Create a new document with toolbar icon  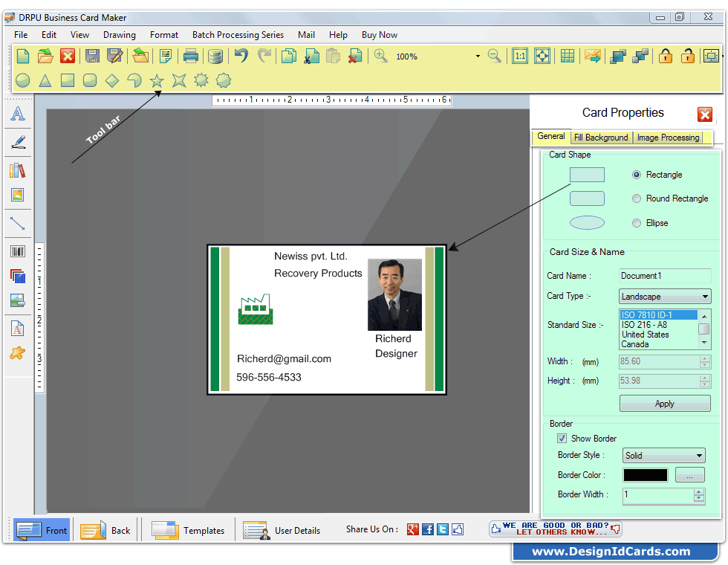tap(23, 56)
